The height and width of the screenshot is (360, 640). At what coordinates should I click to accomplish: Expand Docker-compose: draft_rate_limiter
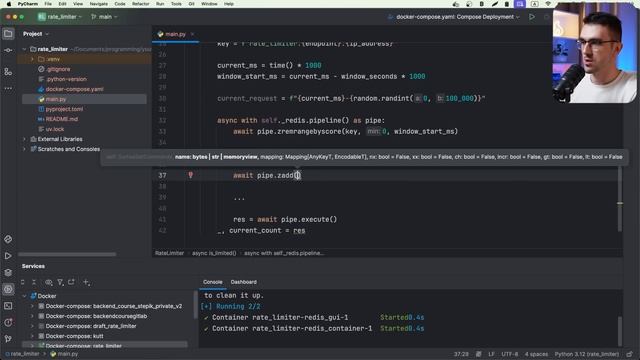point(32,326)
